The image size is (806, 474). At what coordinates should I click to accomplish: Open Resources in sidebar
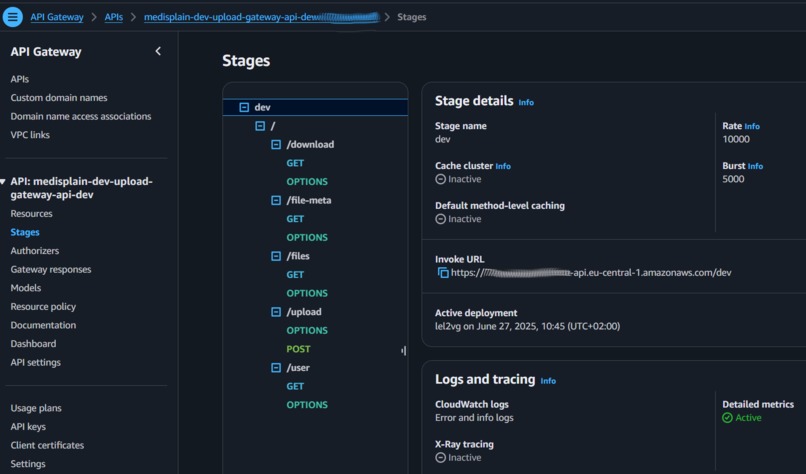tap(31, 213)
